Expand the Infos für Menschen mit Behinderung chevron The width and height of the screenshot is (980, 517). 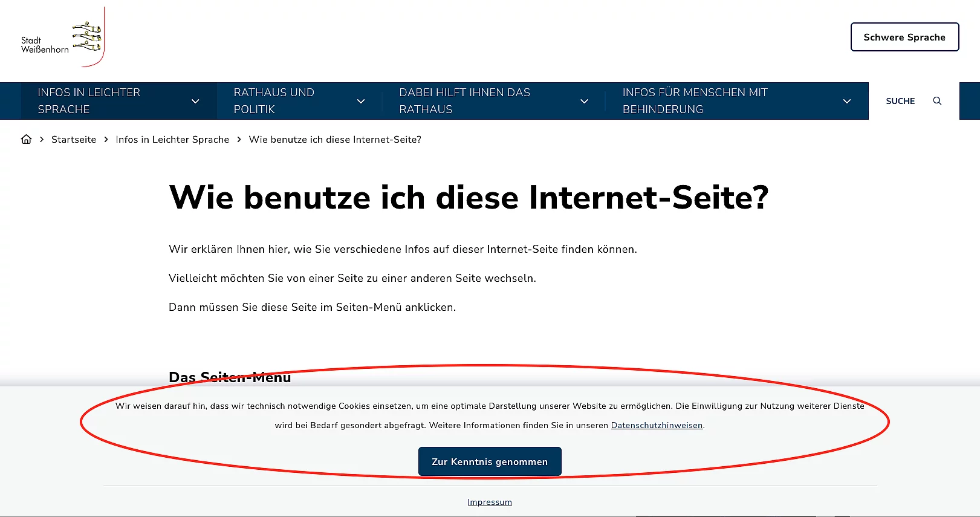847,102
